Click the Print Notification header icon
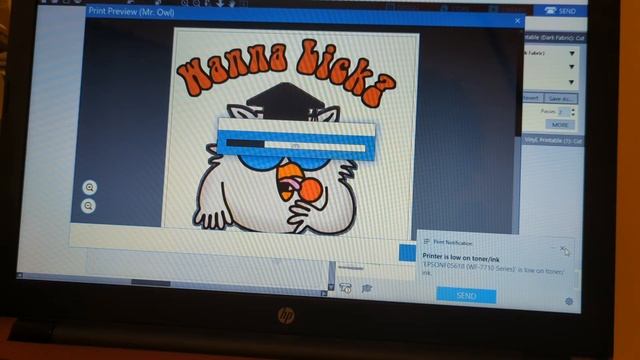Screen dimensions: 640x360 click(x=427, y=242)
